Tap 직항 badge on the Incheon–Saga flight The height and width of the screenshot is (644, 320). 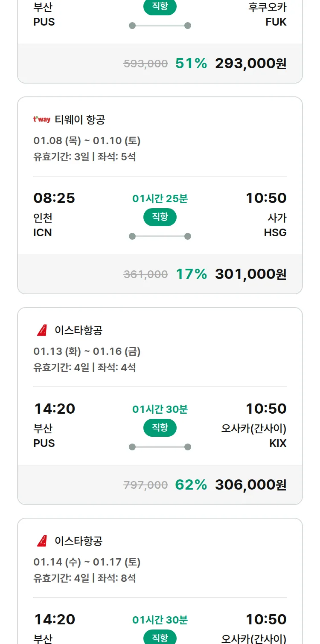coord(160,217)
